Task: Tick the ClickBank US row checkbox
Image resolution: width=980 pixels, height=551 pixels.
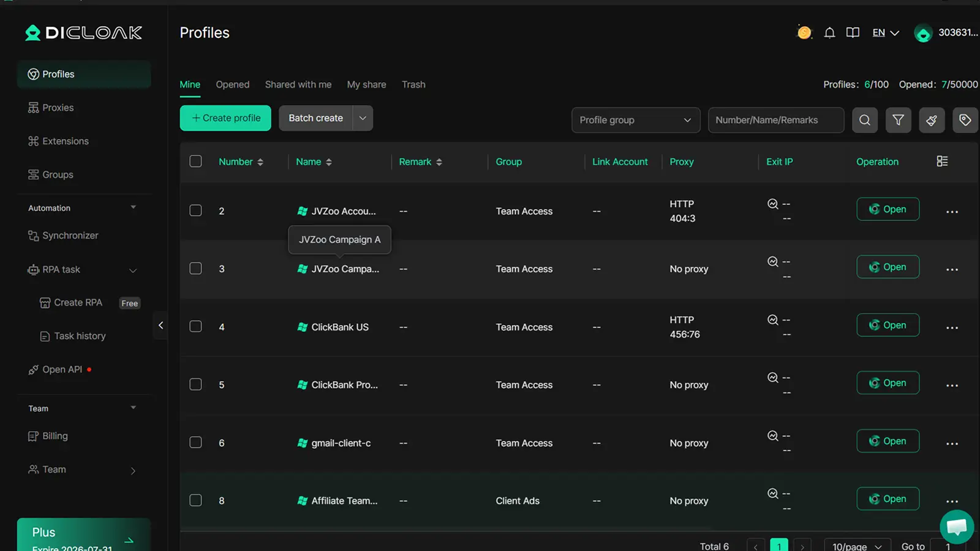Action: pos(196,326)
